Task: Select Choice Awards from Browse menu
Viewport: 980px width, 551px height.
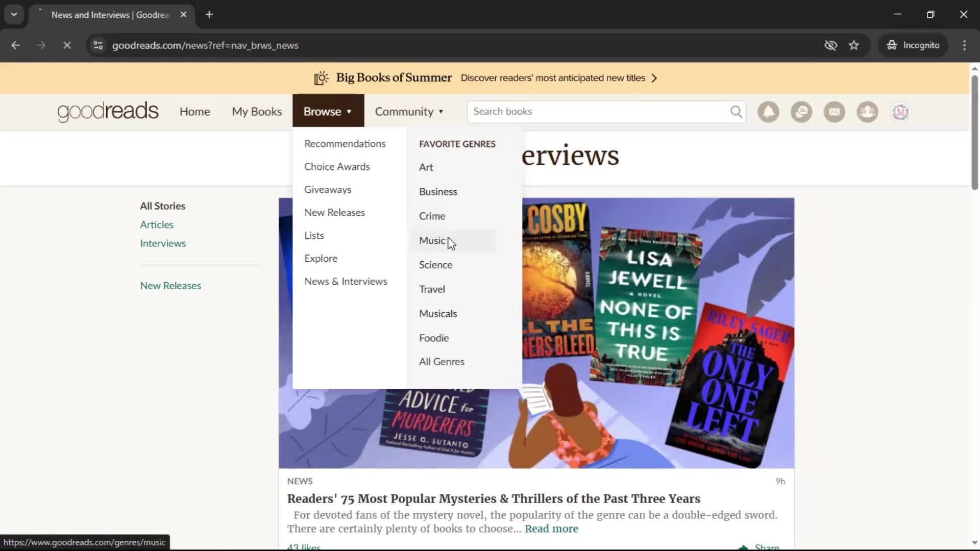Action: [337, 166]
